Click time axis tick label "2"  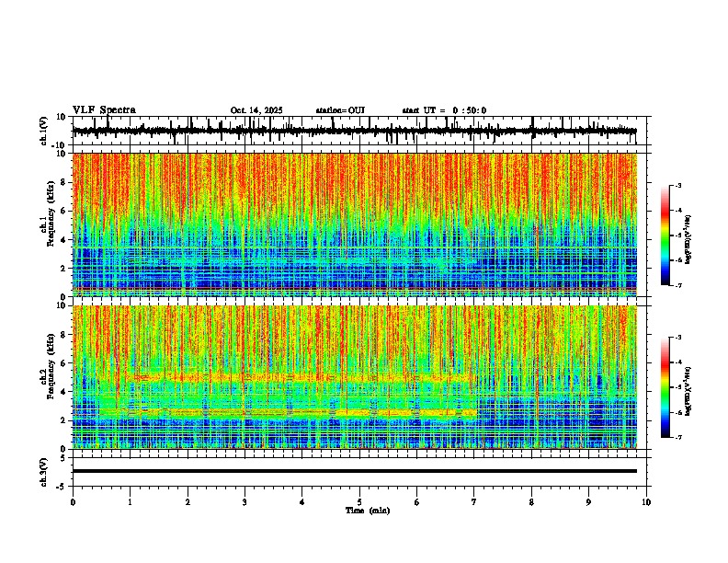(x=188, y=502)
